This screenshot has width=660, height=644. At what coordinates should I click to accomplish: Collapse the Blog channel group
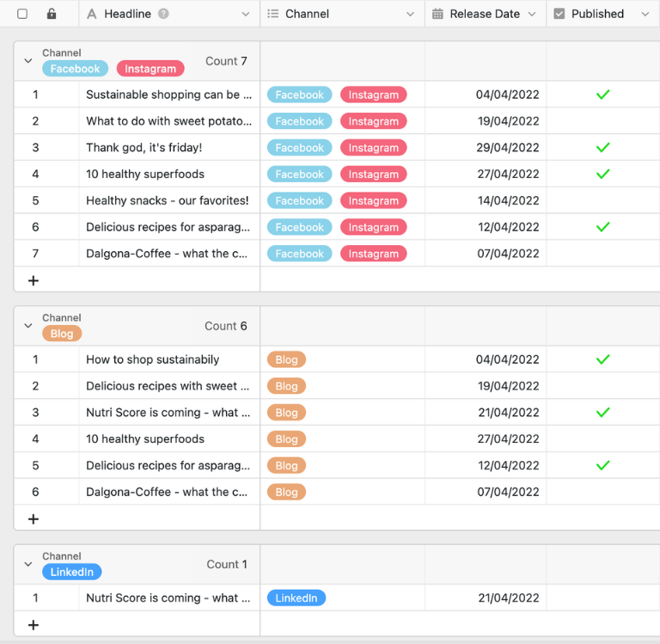pyautogui.click(x=28, y=326)
